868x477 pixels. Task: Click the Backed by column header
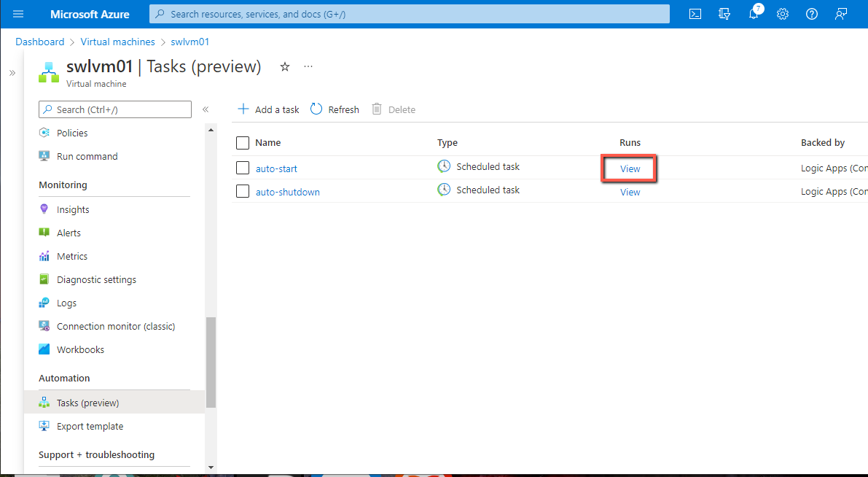point(823,142)
